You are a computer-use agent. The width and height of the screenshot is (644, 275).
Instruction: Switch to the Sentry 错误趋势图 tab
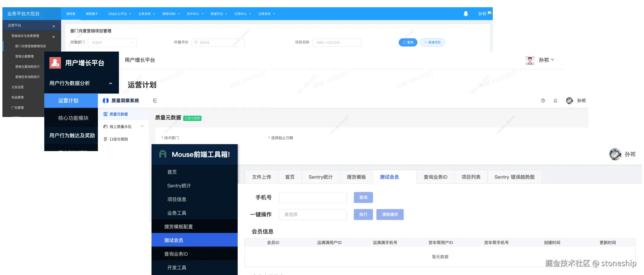514,177
